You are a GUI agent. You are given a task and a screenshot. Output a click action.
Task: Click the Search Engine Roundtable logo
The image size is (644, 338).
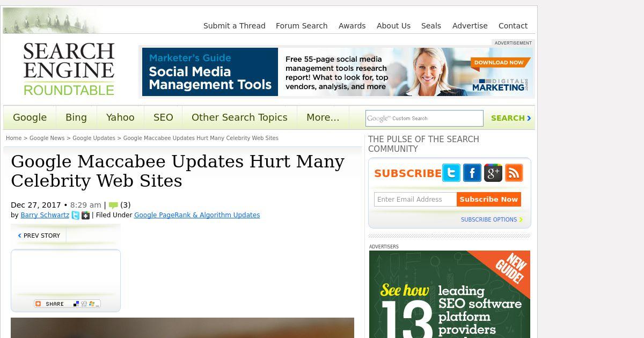[x=69, y=69]
